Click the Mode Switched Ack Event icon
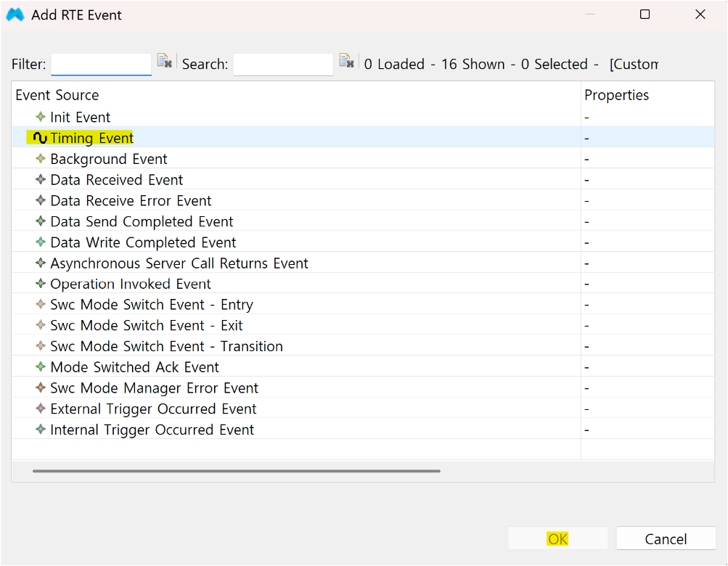This screenshot has width=728, height=566. (41, 366)
